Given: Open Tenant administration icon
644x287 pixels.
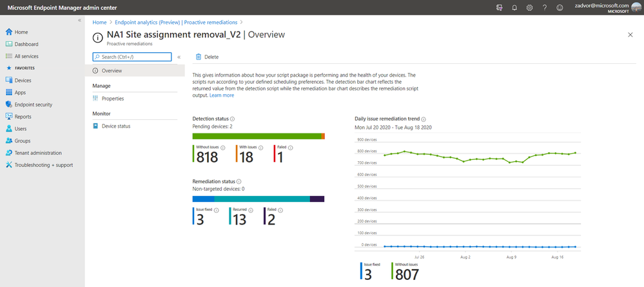Looking at the screenshot, I should 9,153.
